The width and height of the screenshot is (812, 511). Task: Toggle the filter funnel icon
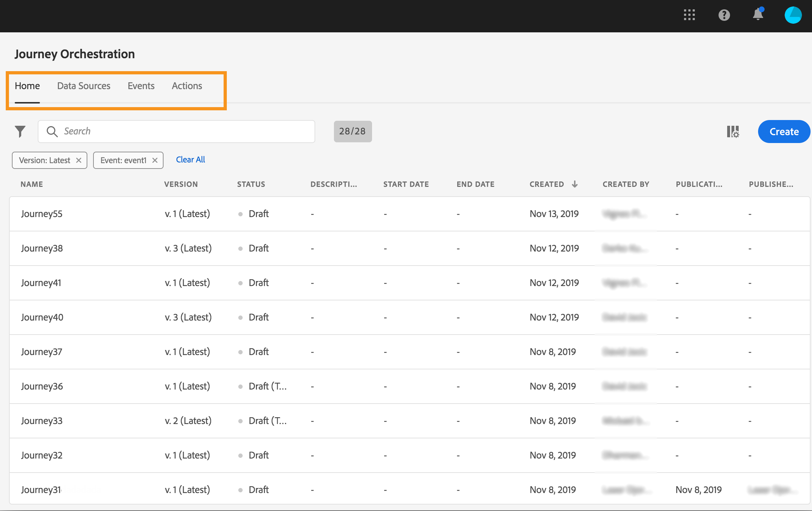[20, 131]
